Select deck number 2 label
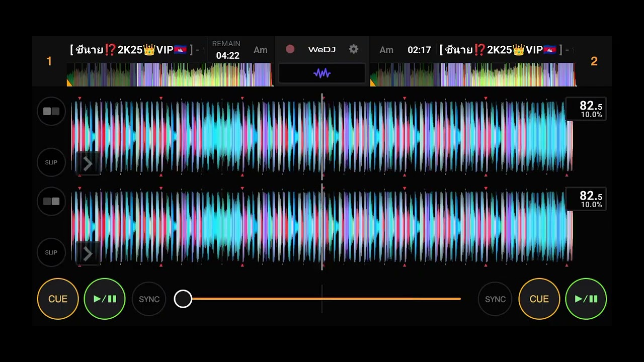This screenshot has height=362, width=644. (x=594, y=61)
